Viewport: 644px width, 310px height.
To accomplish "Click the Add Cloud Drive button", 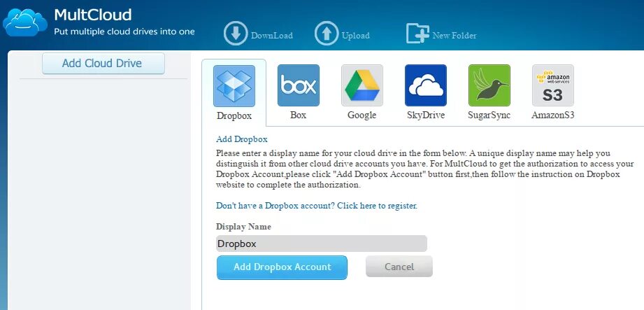I will point(103,63).
